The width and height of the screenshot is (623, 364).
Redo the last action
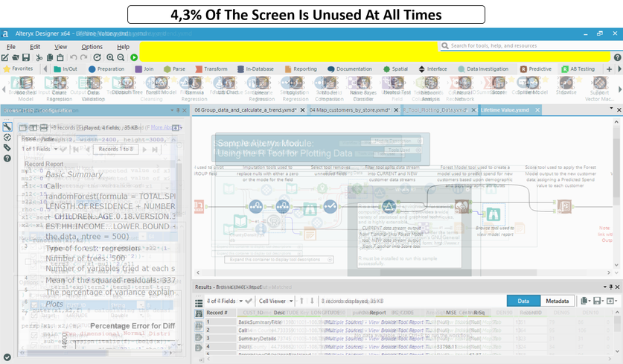tap(84, 57)
